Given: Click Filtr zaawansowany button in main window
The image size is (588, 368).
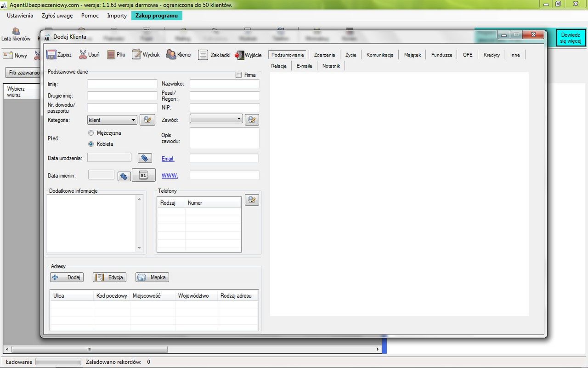Looking at the screenshot, I should click(23, 73).
